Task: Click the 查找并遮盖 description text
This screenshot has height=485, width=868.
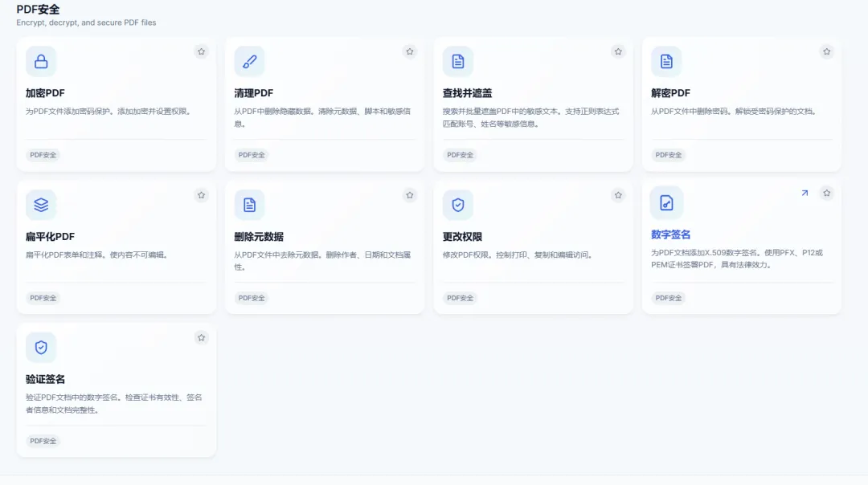Action: (x=531, y=117)
